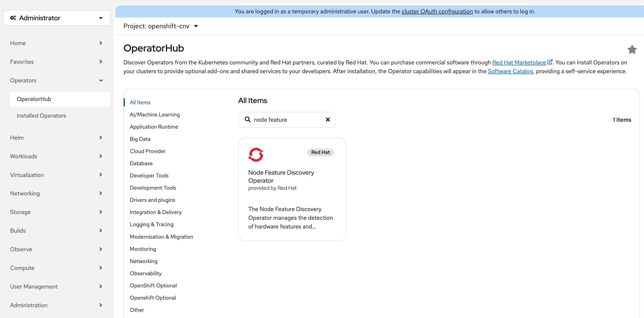Expand the Observe navigation section

click(57, 249)
